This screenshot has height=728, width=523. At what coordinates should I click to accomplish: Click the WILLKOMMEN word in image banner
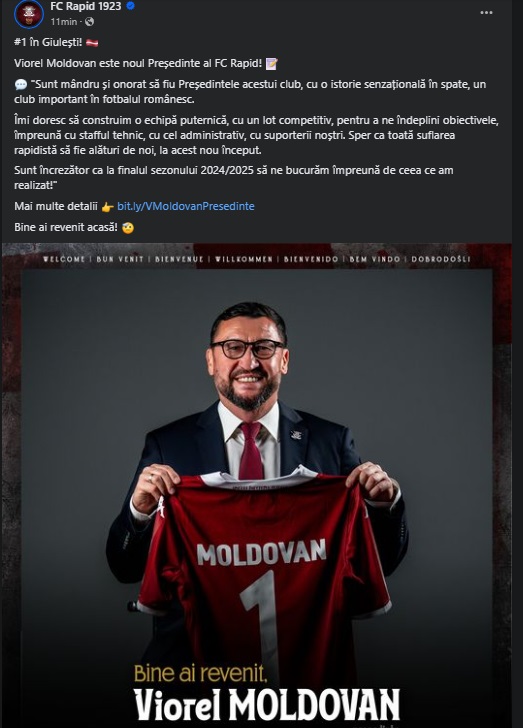click(243, 259)
